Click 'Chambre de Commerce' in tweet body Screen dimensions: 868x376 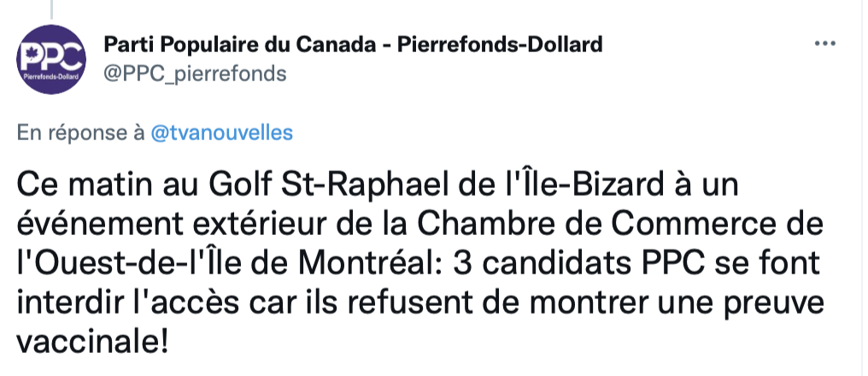click(603, 224)
